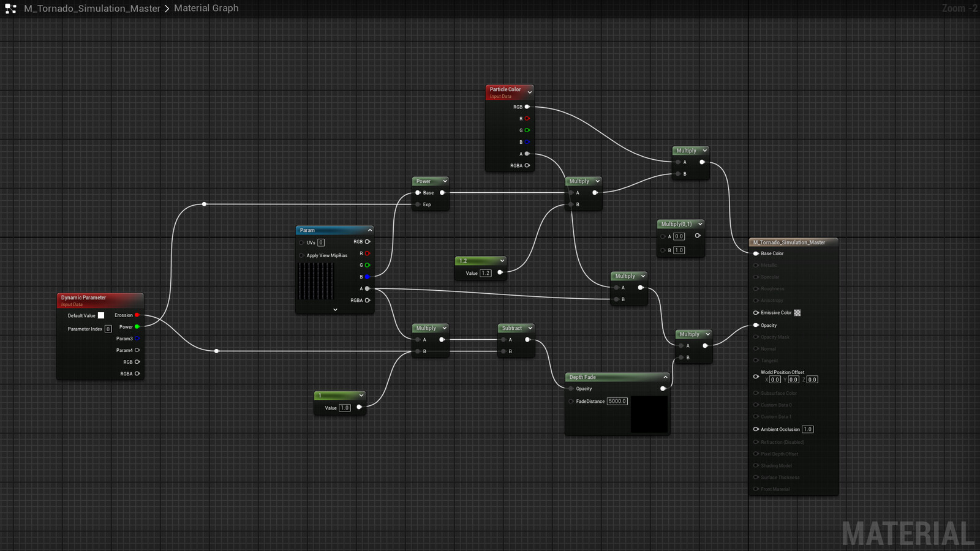This screenshot has width=980, height=551.
Task: Edit the Param node UVs value field
Action: tap(321, 242)
